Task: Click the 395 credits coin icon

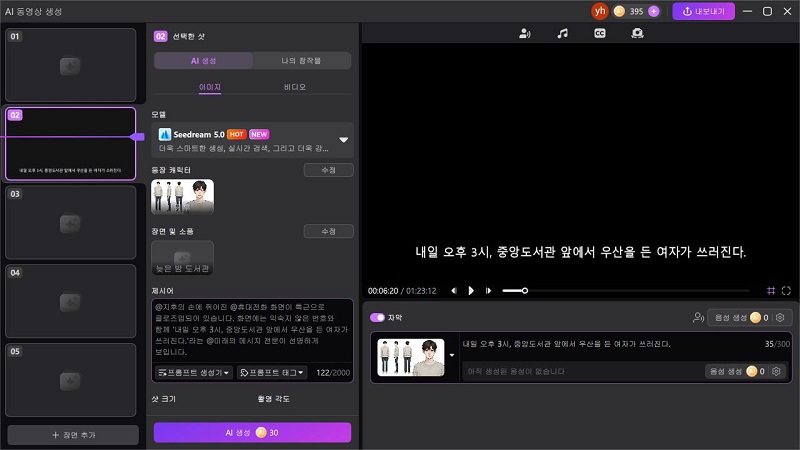Action: click(x=619, y=11)
